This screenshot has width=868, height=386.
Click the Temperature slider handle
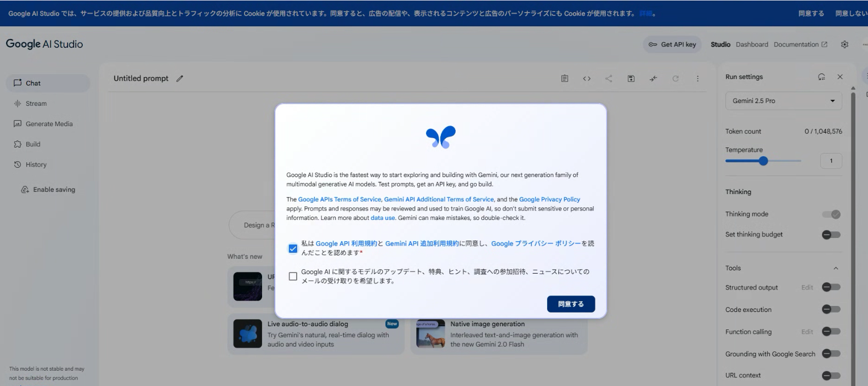click(763, 161)
